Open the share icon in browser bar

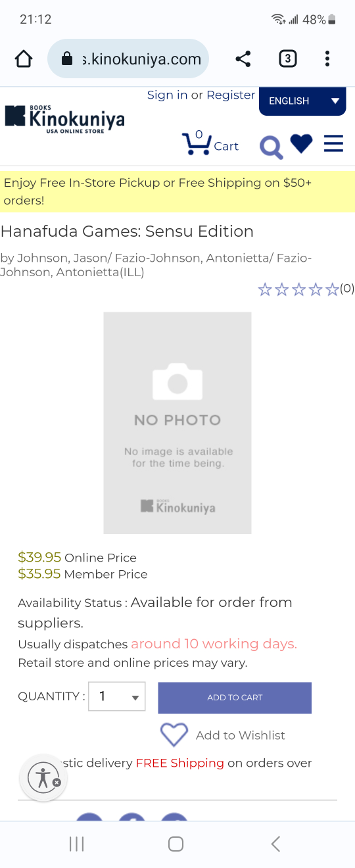[243, 59]
